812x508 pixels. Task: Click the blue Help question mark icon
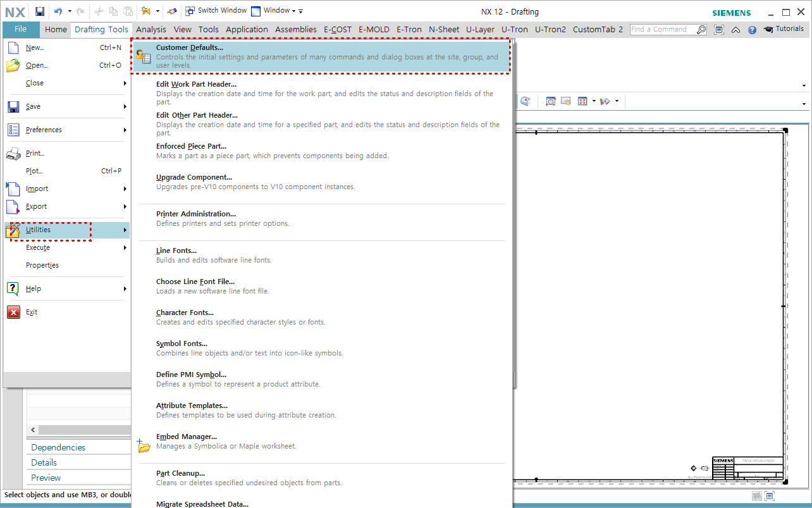752,30
